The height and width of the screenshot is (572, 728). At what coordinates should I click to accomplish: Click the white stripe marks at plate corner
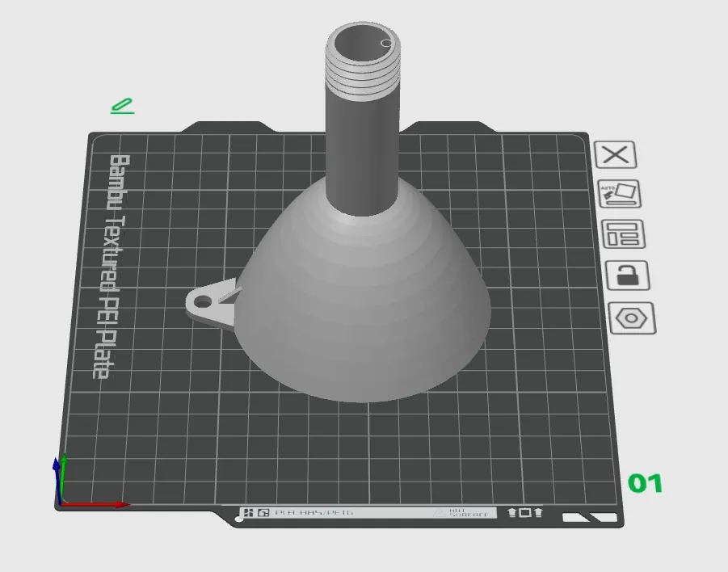click(590, 517)
